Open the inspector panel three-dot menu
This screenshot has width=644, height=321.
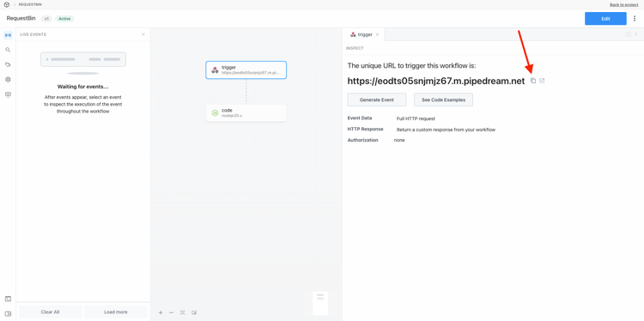(x=635, y=34)
